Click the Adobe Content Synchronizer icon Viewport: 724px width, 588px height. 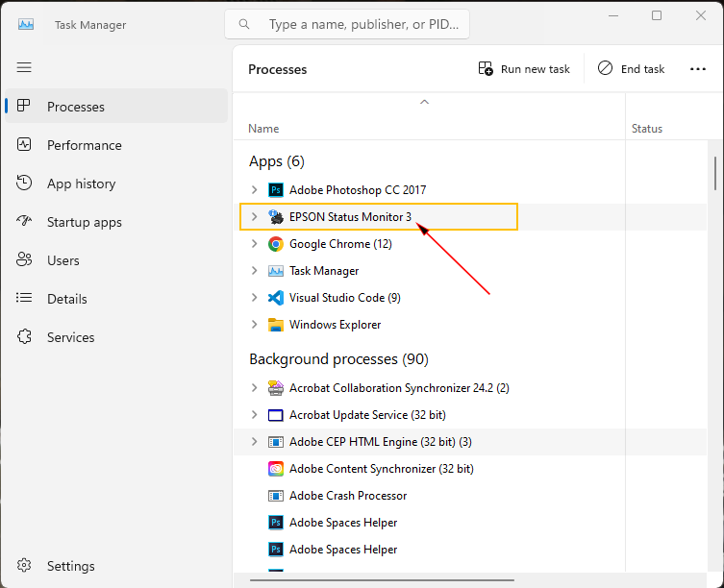pyautogui.click(x=276, y=469)
